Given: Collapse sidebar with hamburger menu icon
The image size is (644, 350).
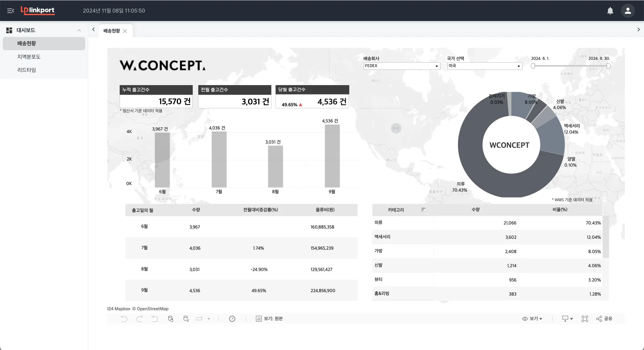Looking at the screenshot, I should 11,11.
